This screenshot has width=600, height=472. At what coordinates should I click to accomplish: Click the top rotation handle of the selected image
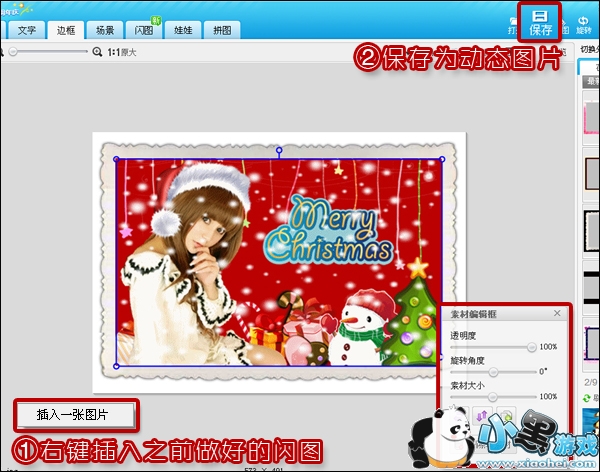pos(279,150)
